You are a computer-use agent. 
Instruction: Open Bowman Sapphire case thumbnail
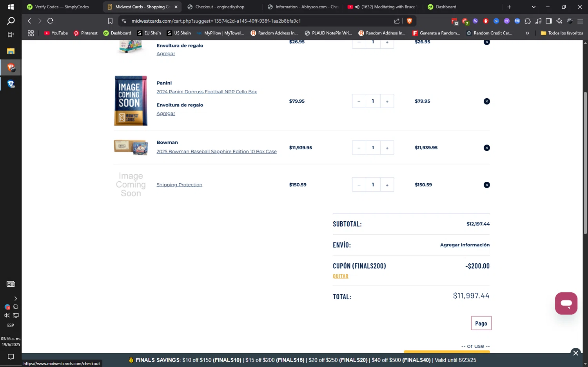click(x=131, y=148)
